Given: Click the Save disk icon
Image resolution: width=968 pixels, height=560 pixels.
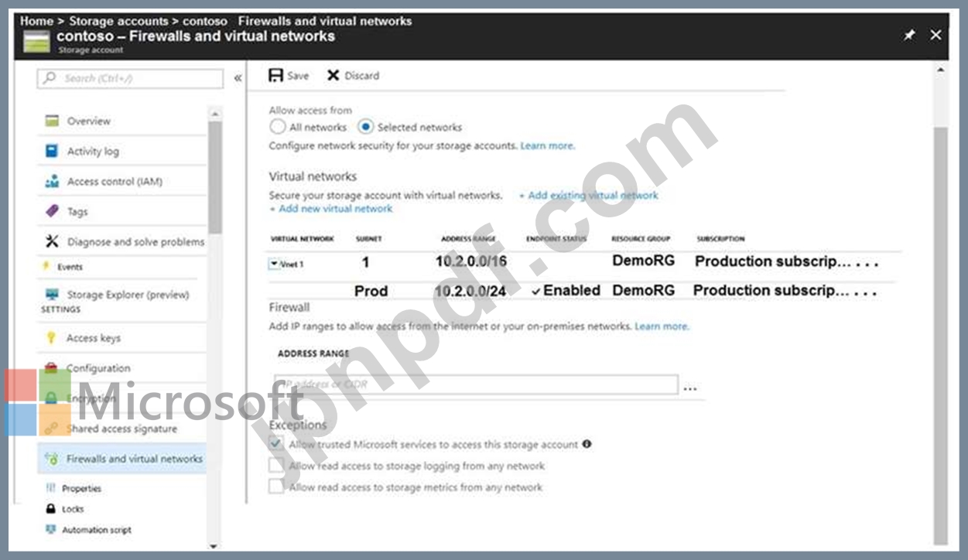Looking at the screenshot, I should [x=275, y=75].
